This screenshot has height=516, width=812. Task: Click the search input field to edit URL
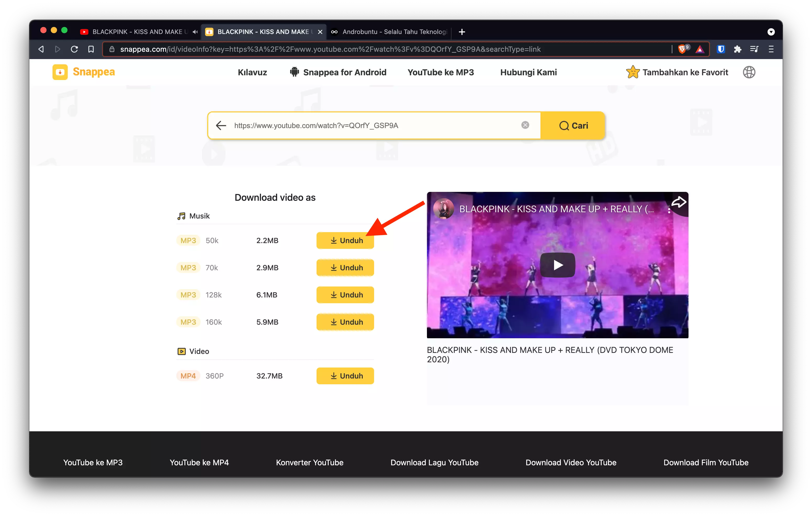pyautogui.click(x=375, y=125)
